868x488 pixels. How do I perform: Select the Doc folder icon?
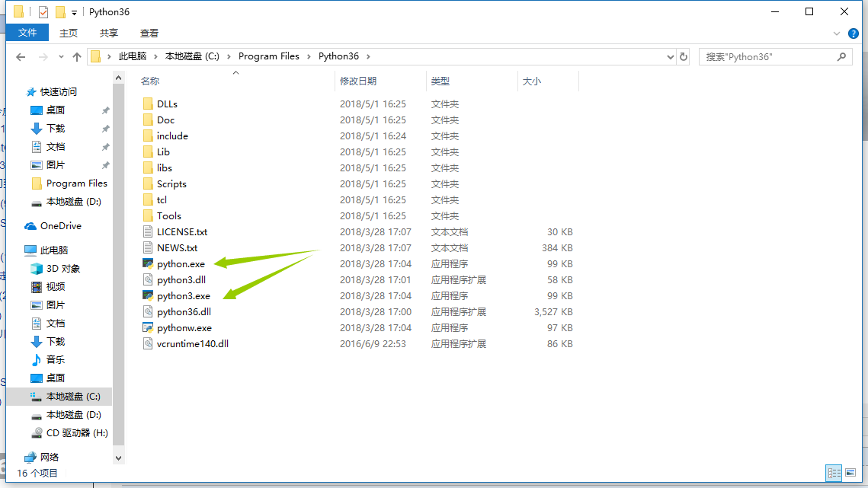tap(148, 120)
